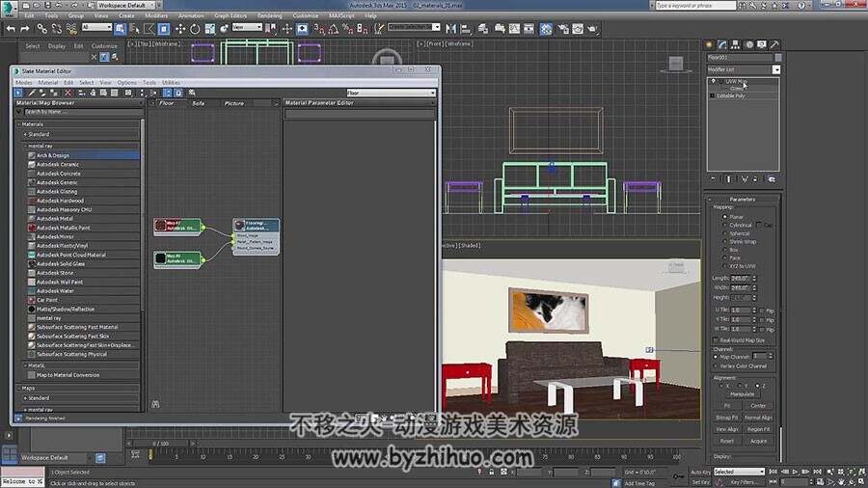This screenshot has width=868, height=488.
Task: Click the Pick Material eyedropper in Slate editor
Action: click(x=32, y=93)
